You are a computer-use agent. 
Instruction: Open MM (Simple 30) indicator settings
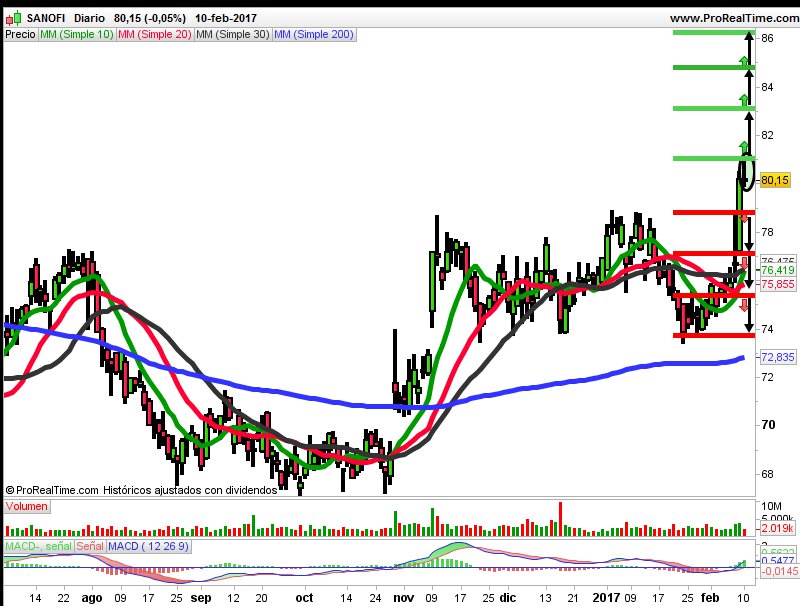point(233,35)
